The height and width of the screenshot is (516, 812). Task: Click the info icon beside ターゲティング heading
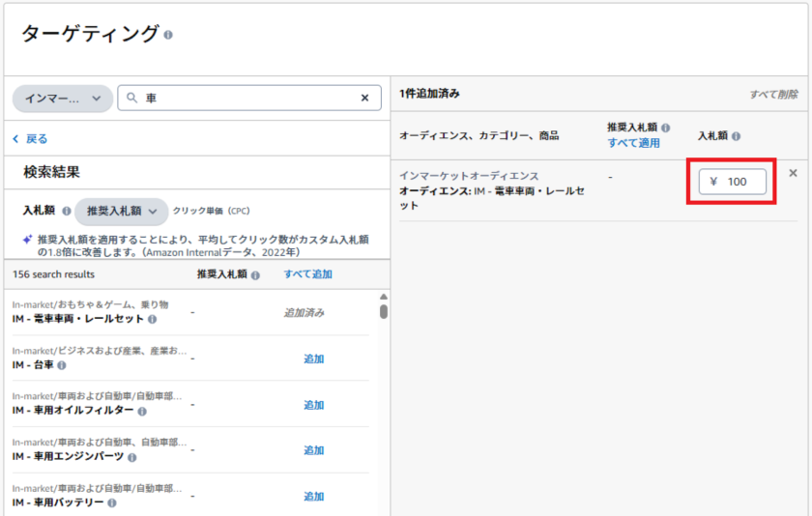click(x=168, y=35)
